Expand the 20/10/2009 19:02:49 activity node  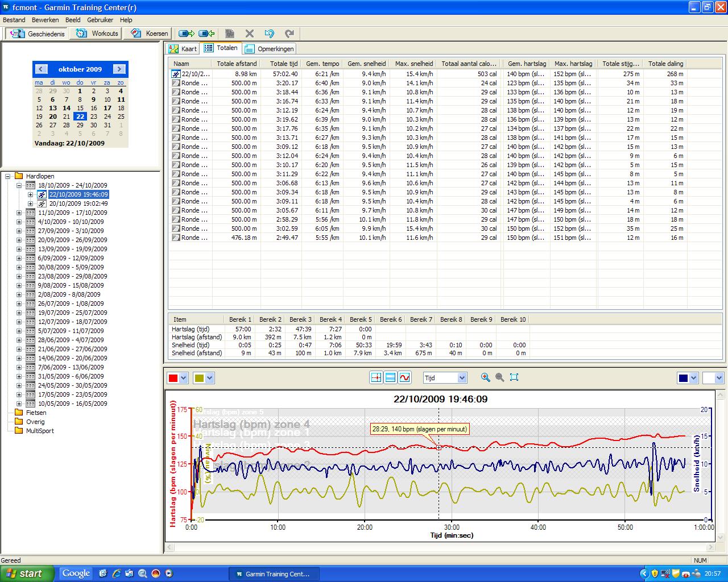(x=31, y=203)
